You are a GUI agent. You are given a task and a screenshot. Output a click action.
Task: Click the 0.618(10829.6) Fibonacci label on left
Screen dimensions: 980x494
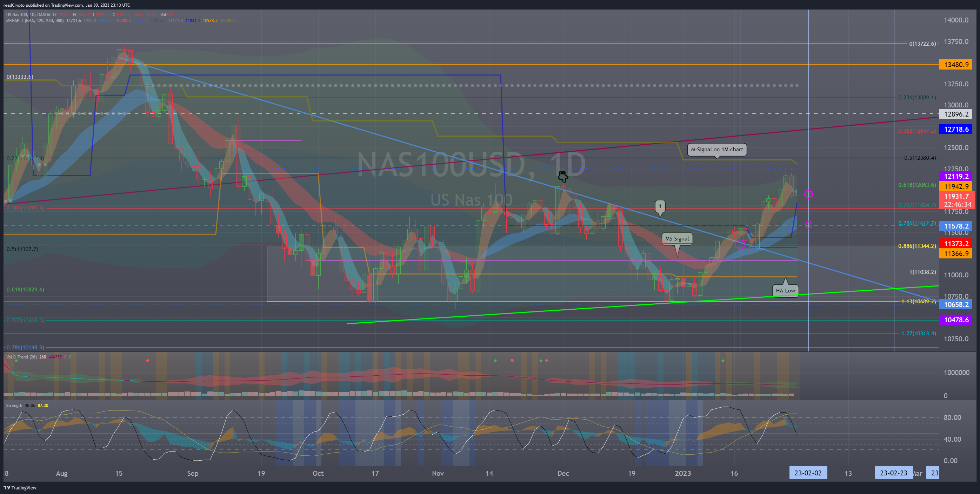tap(25, 290)
